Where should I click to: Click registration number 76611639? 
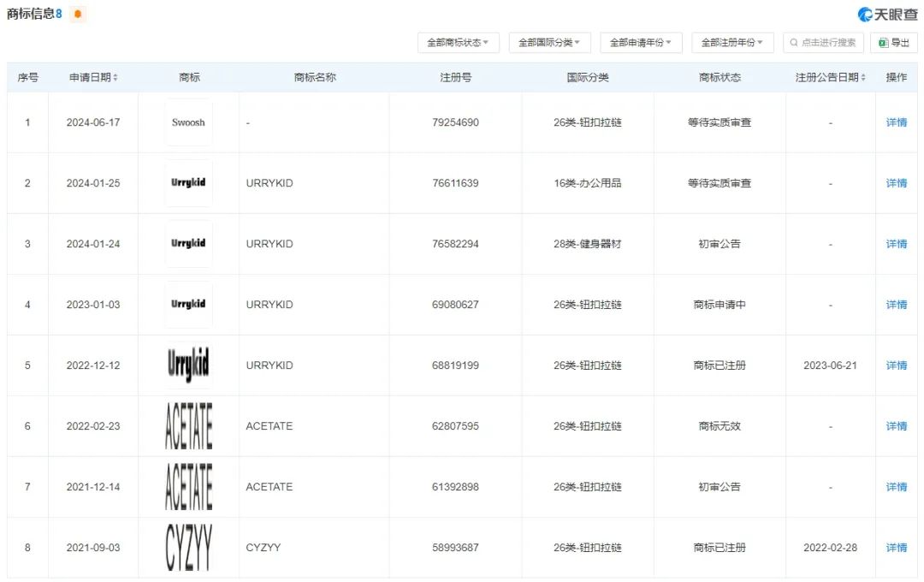455,183
